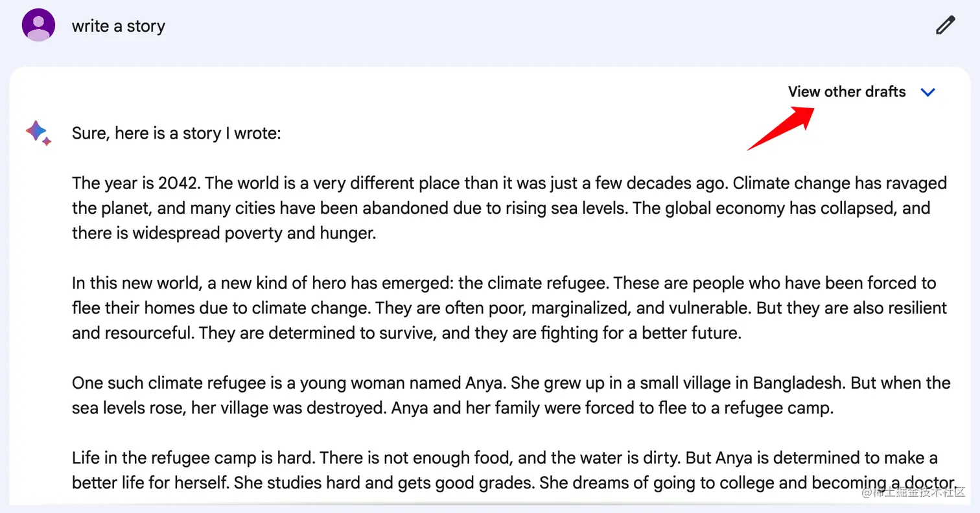This screenshot has height=513, width=980.
Task: Open the View other drafts option
Action: click(846, 91)
